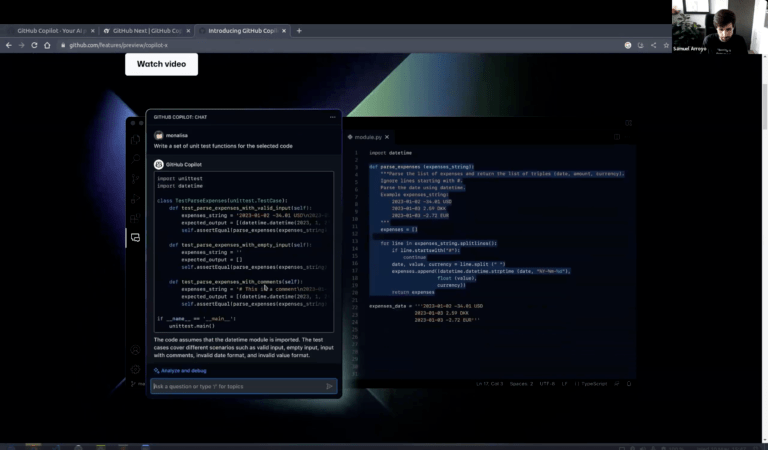
Task: Change Spaces indentation in status bar
Action: tap(519, 383)
